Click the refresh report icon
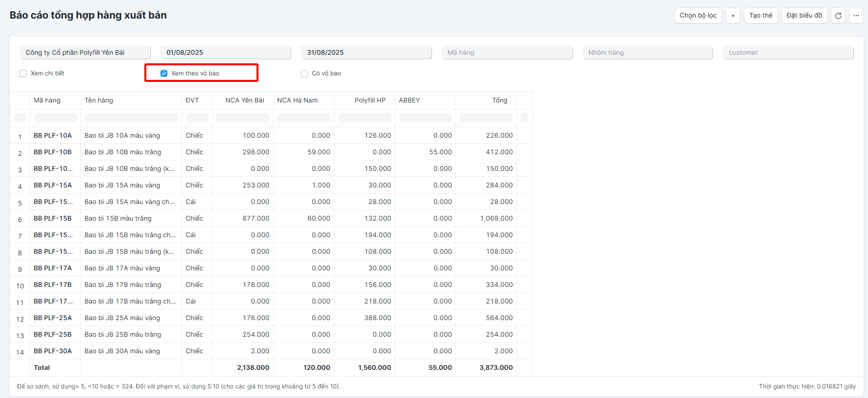Screen dimensions: 868x398 (838, 16)
